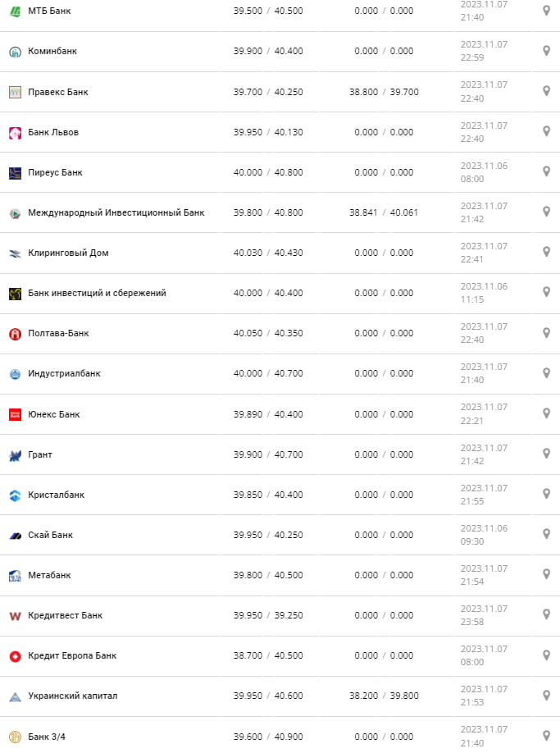Click the Кредит Европа Банк logo
The width and height of the screenshot is (560, 753).
15,655
